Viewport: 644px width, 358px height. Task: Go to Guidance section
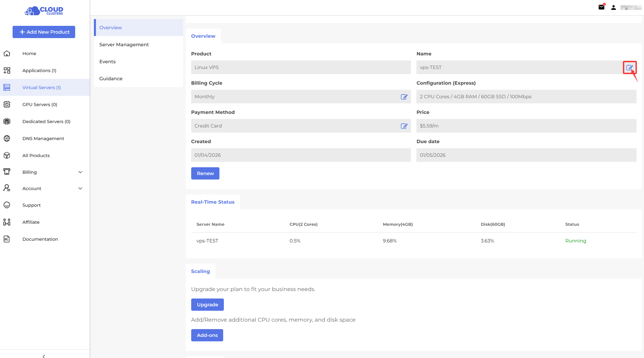tap(111, 79)
